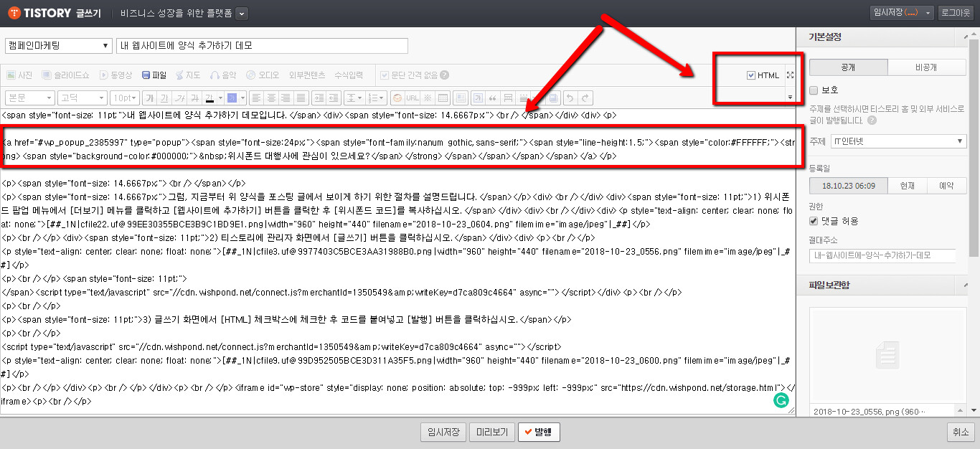This screenshot has height=449, width=980.
Task: Click the 미리보기 preview button
Action: tap(491, 432)
